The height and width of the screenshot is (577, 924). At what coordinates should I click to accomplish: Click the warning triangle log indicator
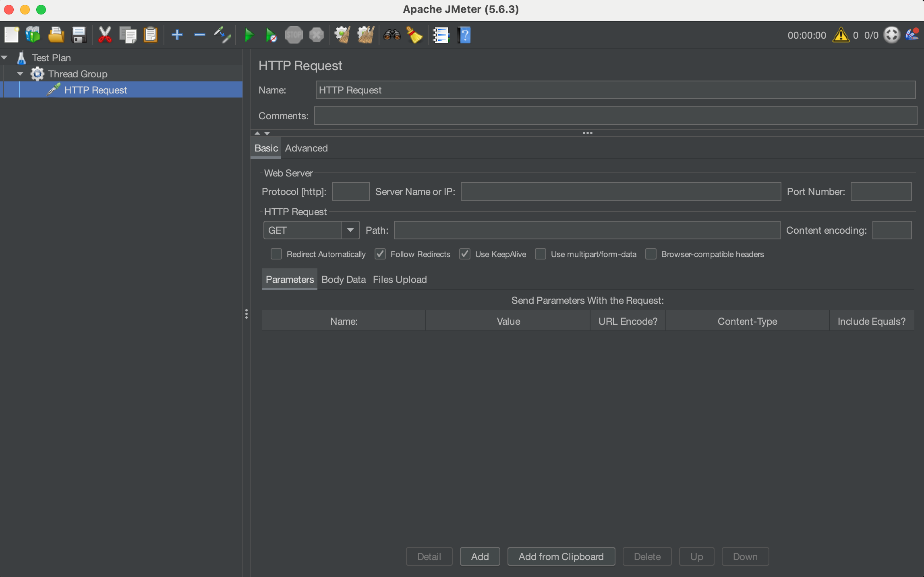841,35
